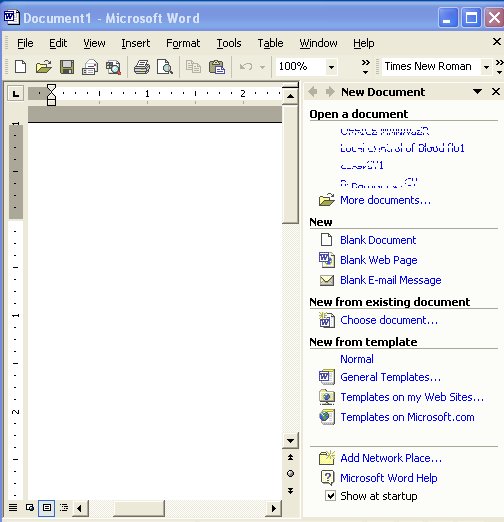Click the Undo arrow icon
The image size is (504, 522).
pyautogui.click(x=246, y=67)
